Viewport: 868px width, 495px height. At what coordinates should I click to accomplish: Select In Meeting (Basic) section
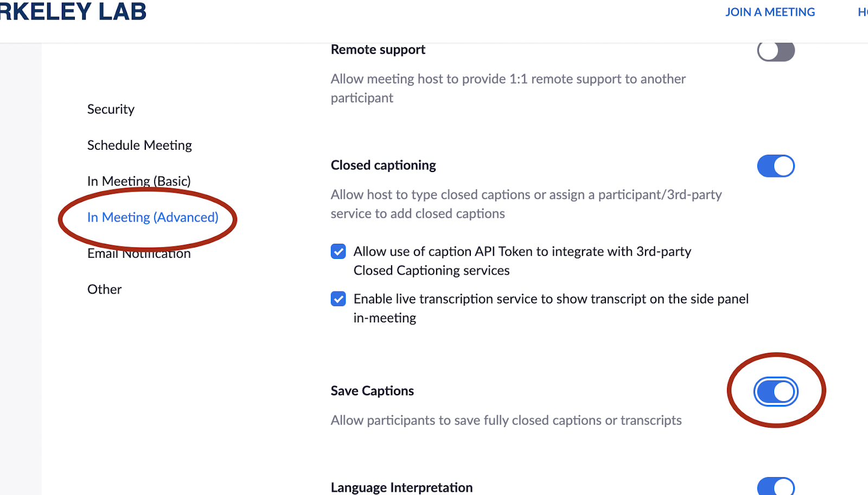coord(139,181)
